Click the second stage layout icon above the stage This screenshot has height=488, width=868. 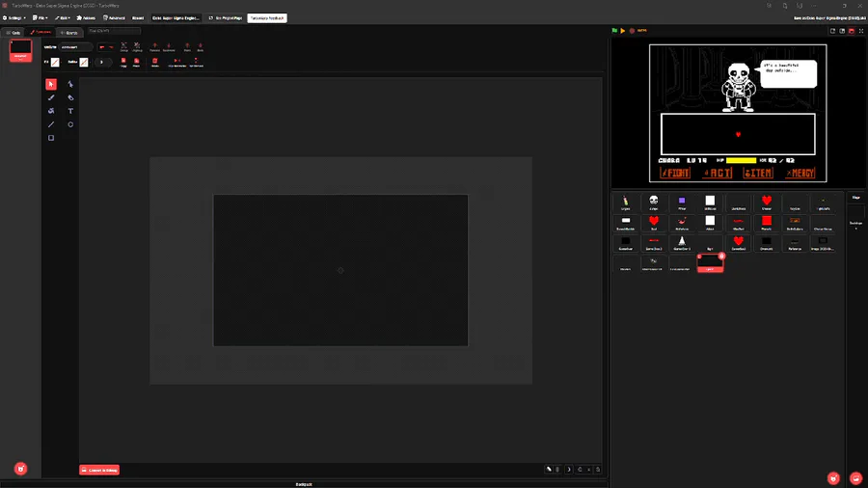pyautogui.click(x=842, y=31)
